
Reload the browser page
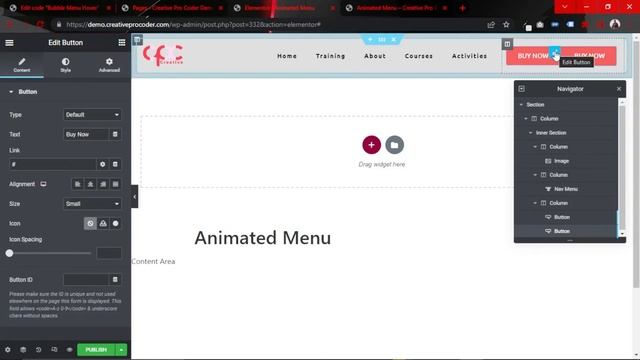coord(40,24)
